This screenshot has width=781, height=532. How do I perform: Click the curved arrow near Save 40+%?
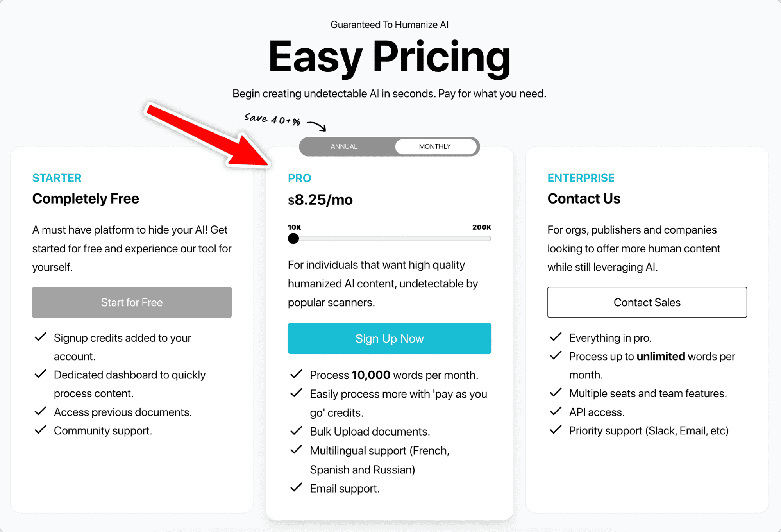[x=317, y=126]
